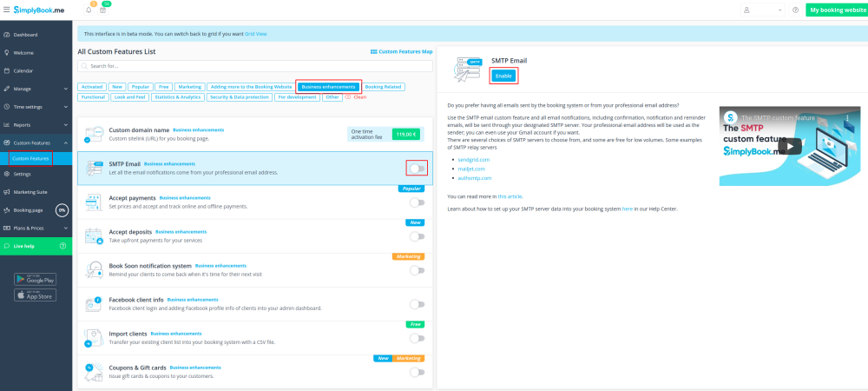Open the notifications bell icon

[x=89, y=10]
